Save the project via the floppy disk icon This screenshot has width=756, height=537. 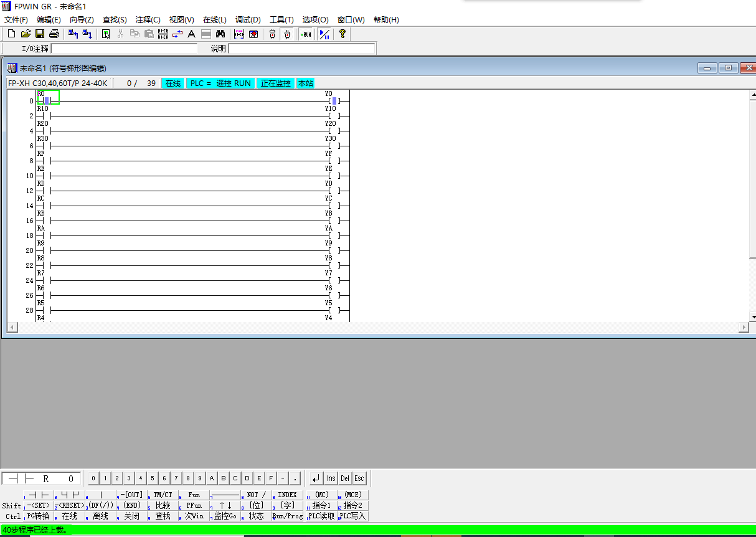(39, 34)
